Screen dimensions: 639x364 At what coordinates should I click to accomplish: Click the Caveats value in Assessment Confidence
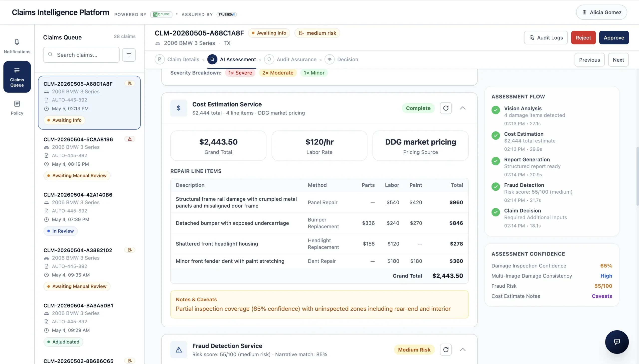click(602, 296)
